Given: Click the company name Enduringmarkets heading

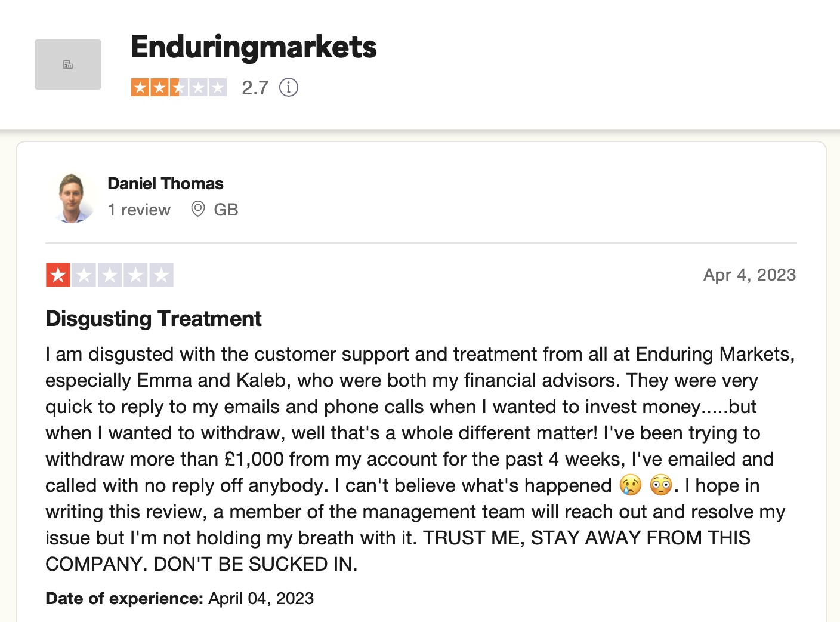Looking at the screenshot, I should pyautogui.click(x=254, y=47).
